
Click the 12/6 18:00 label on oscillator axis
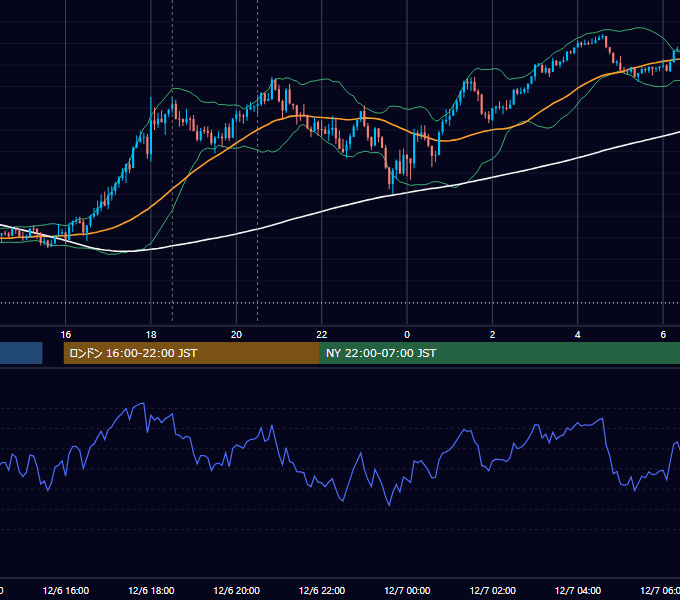151,590
